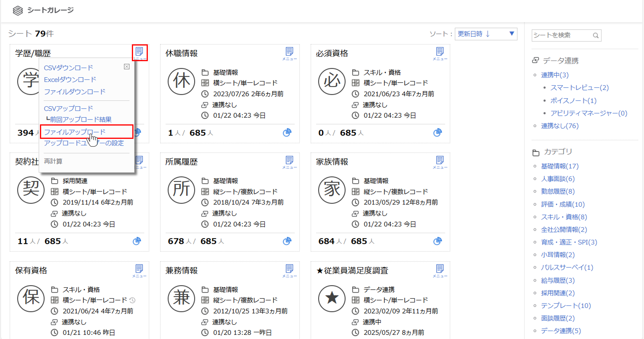Click the search magnifier icon

click(x=596, y=36)
